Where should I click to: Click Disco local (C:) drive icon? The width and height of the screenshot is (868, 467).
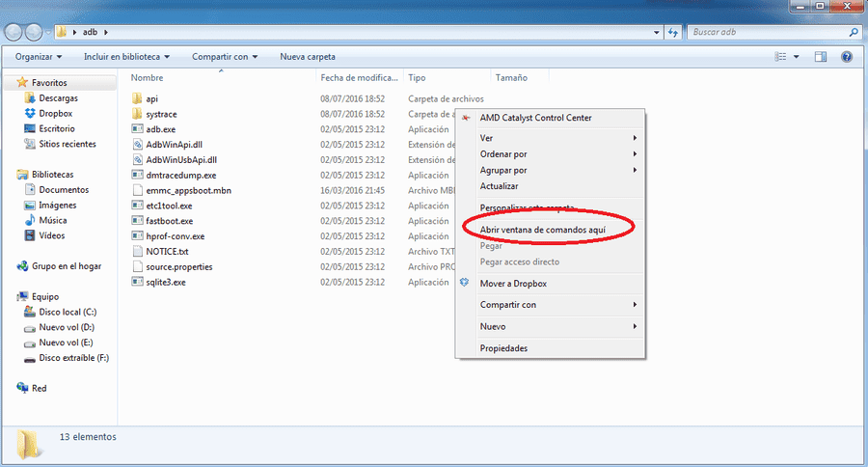30,312
